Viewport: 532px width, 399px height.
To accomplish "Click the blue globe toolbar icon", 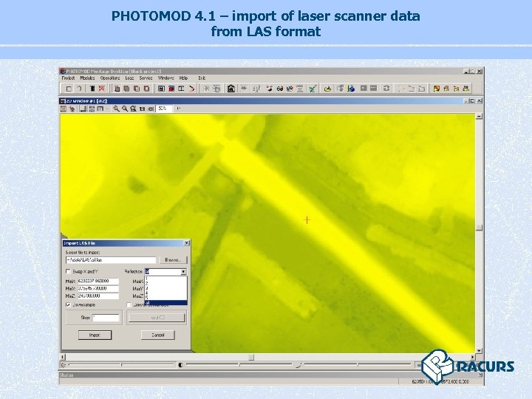I will coord(351,89).
